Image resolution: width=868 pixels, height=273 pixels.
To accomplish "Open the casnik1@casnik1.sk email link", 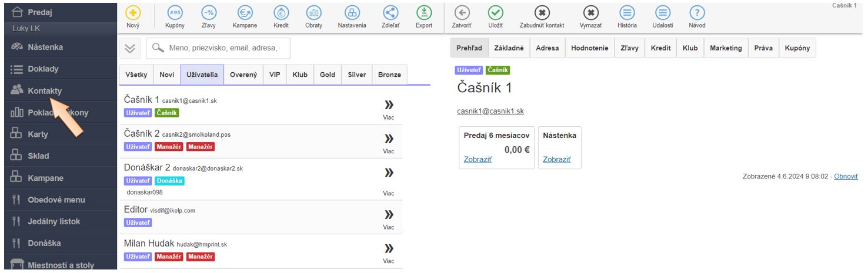I will point(490,111).
